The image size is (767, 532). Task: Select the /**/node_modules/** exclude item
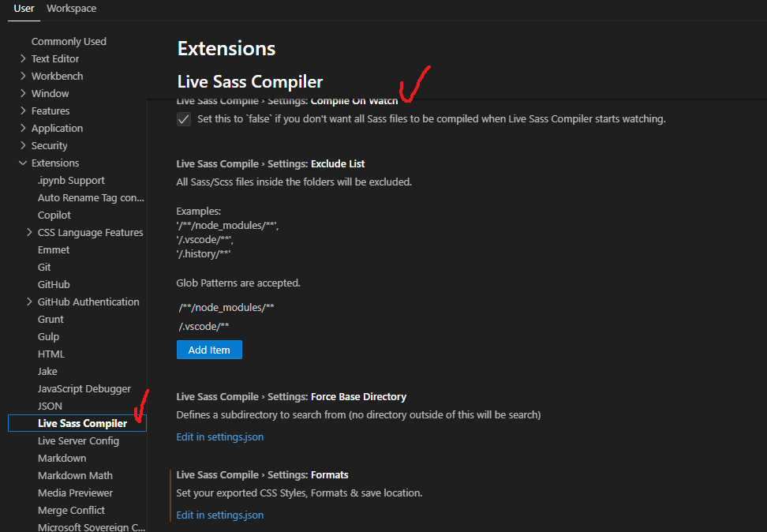pyautogui.click(x=226, y=307)
